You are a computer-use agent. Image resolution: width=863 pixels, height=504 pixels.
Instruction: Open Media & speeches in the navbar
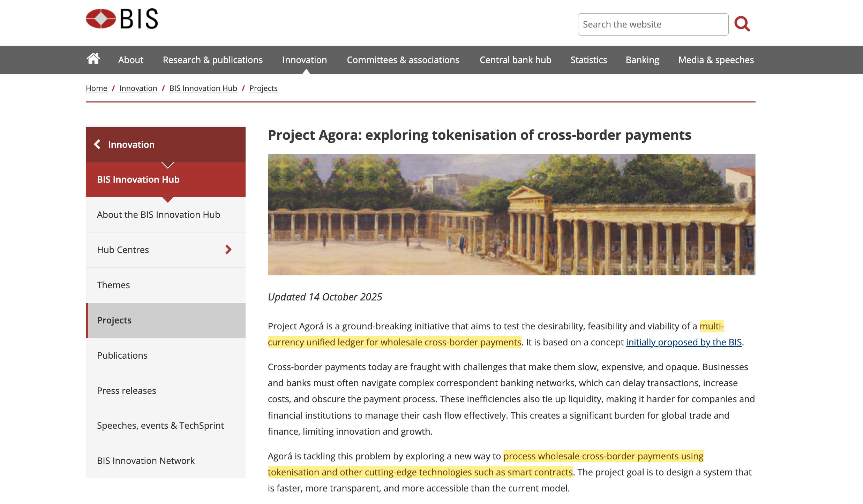coord(716,60)
